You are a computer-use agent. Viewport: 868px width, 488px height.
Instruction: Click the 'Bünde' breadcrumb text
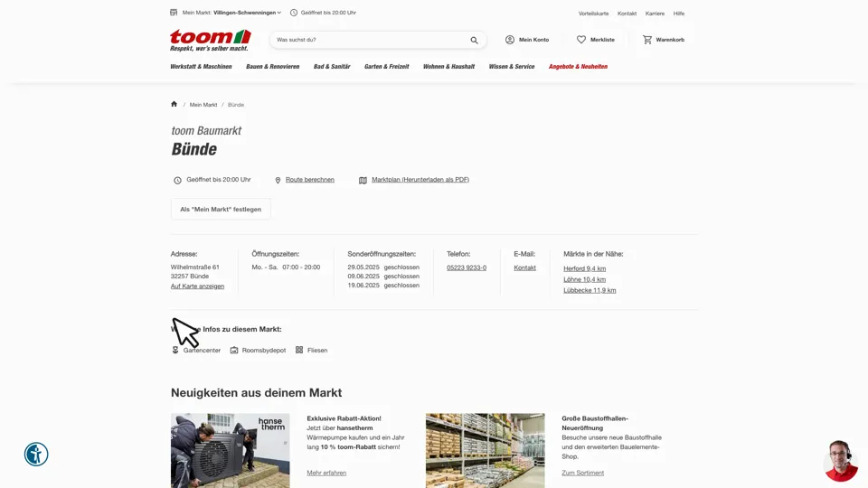click(x=236, y=105)
